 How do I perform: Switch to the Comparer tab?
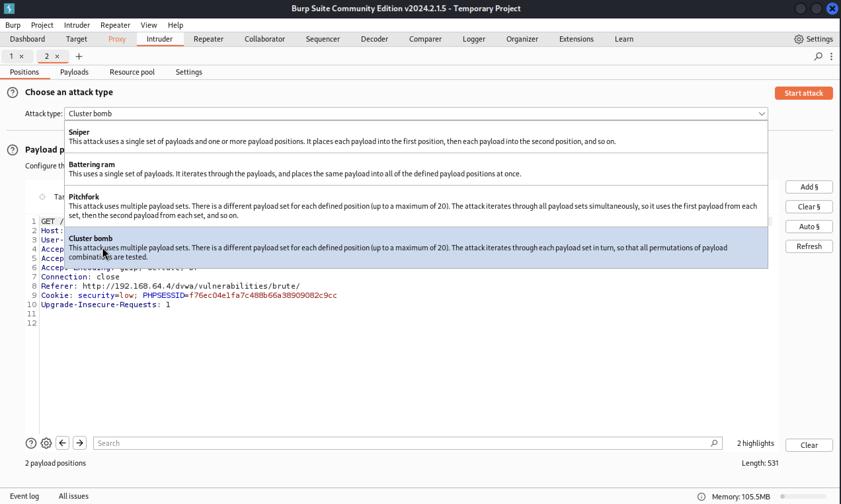point(425,39)
